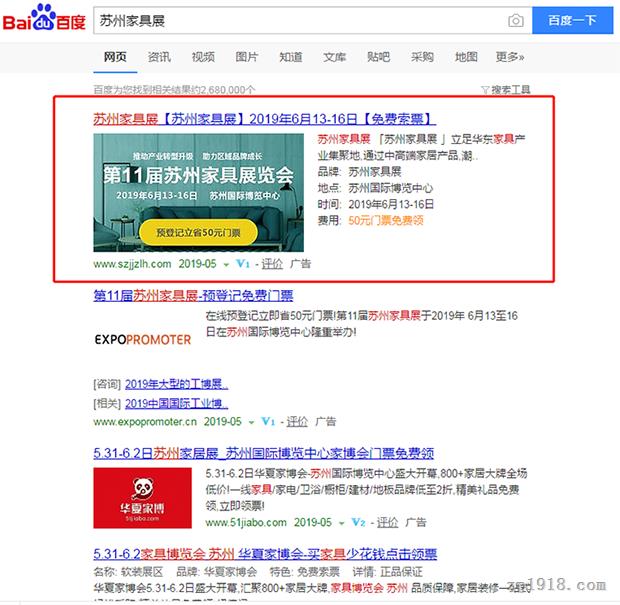Go to the 文库 tab
This screenshot has height=605, width=620.
[335, 57]
